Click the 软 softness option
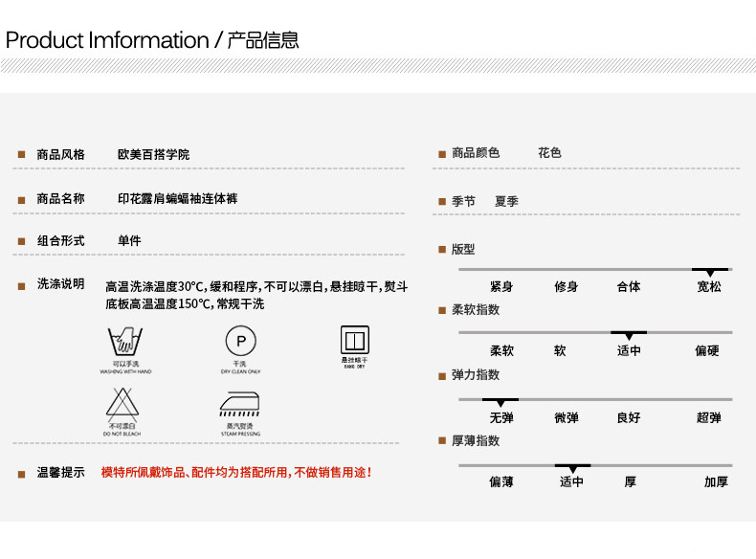Viewport: 756px width, 559px height. point(560,350)
